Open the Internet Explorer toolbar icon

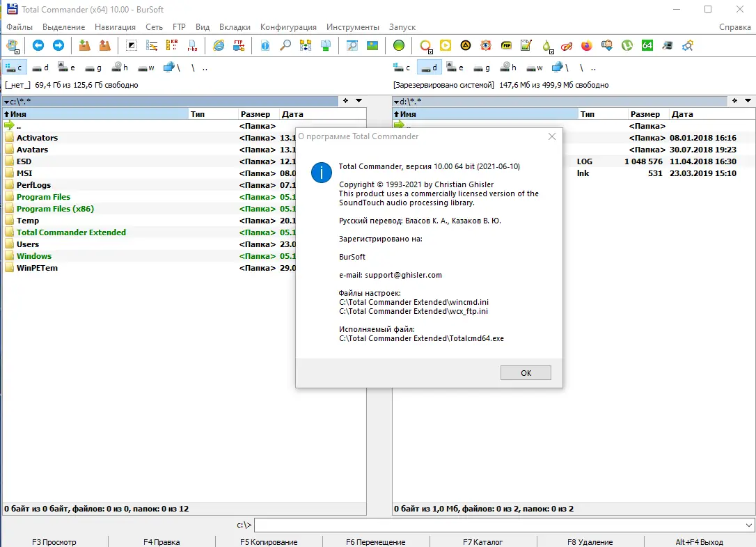tap(219, 45)
